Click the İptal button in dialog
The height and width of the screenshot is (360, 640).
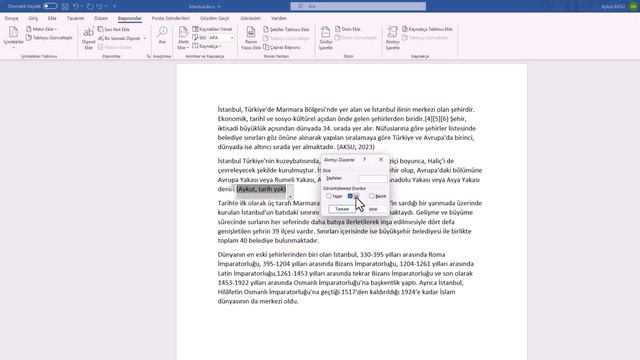click(373, 209)
